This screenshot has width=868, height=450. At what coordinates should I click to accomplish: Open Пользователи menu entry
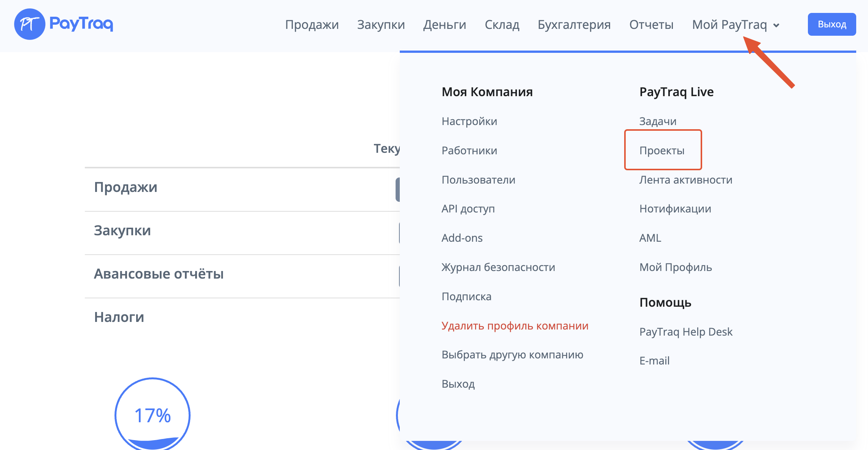click(x=478, y=180)
